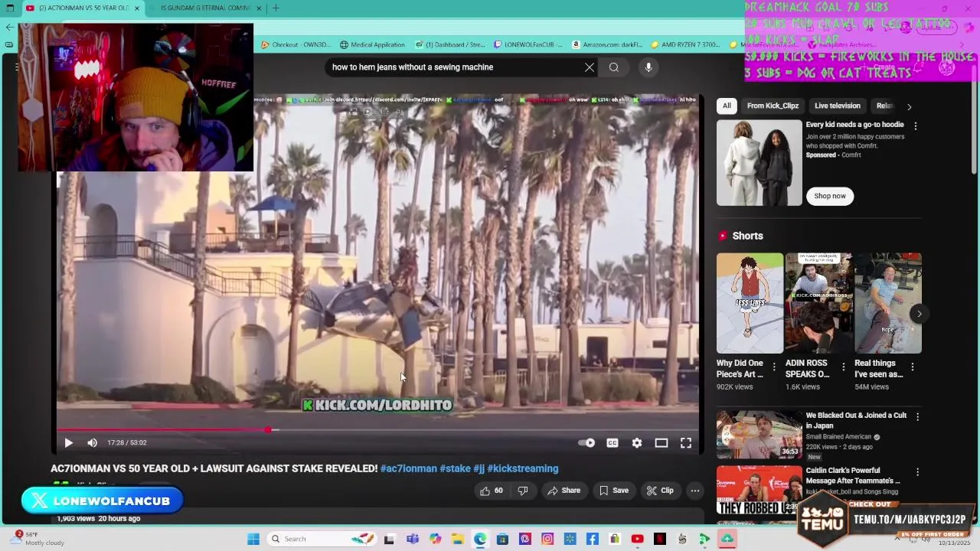Play the YouTube video

[x=68, y=442]
